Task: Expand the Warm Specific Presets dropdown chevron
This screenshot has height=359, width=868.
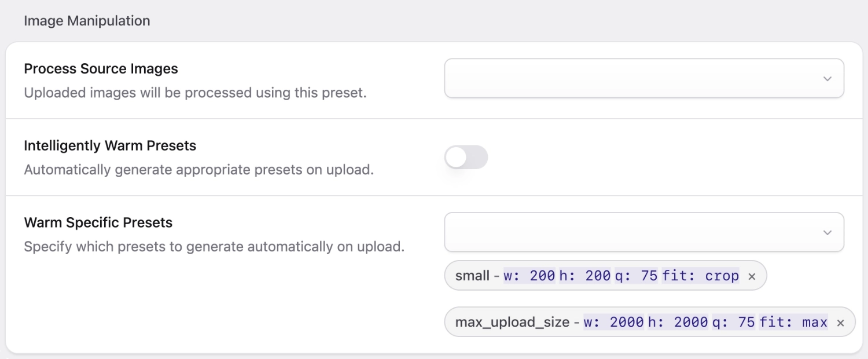Action: [x=827, y=232]
